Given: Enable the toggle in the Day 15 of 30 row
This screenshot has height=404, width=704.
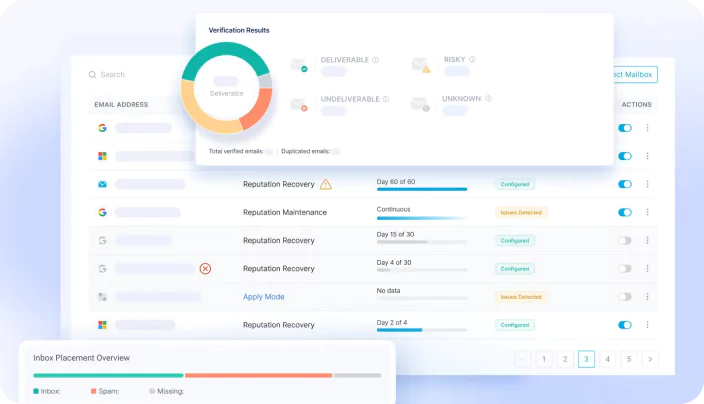Looking at the screenshot, I should click(x=625, y=241).
